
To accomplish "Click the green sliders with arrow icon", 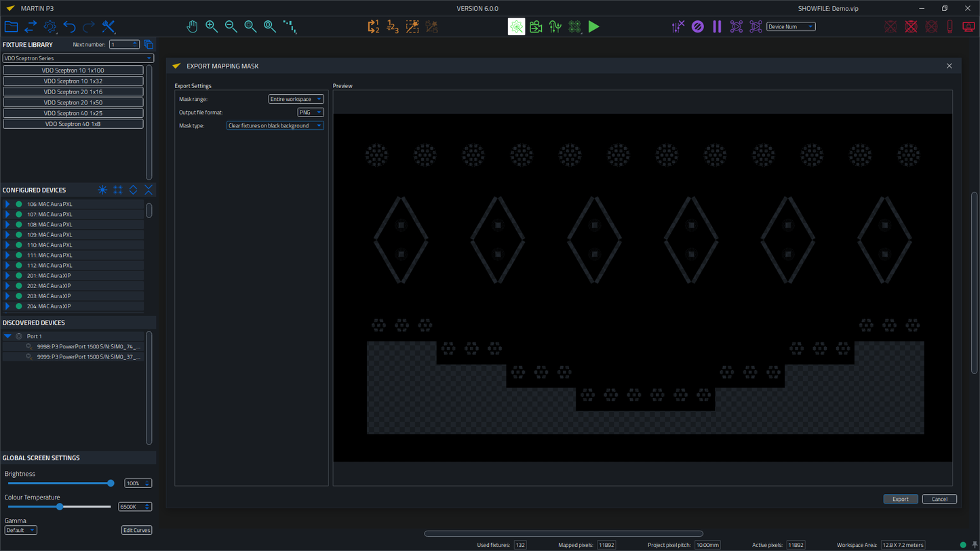I will pos(555,26).
